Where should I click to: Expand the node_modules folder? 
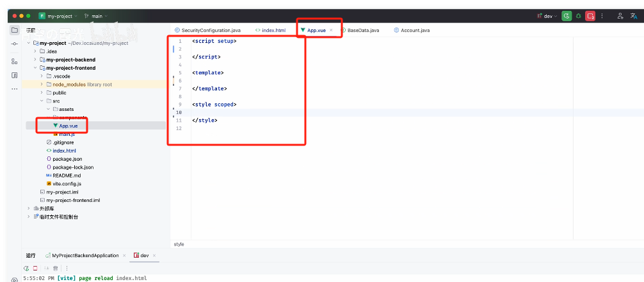(x=42, y=84)
